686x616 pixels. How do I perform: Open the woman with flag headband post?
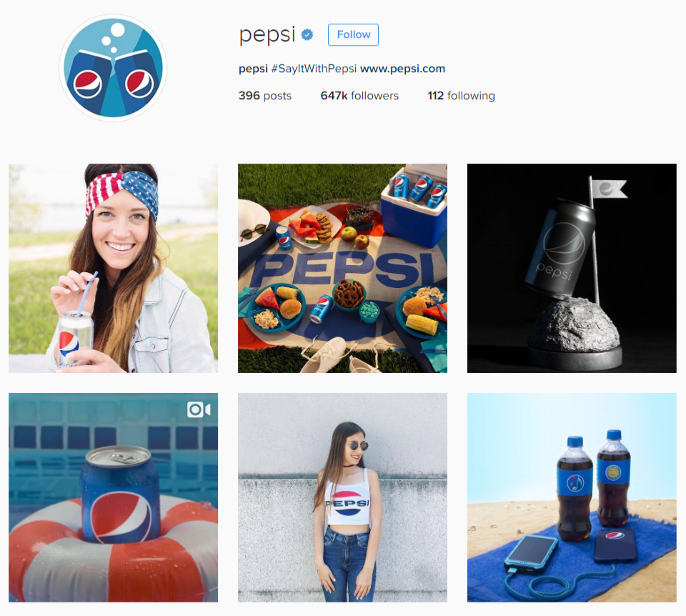point(114,268)
